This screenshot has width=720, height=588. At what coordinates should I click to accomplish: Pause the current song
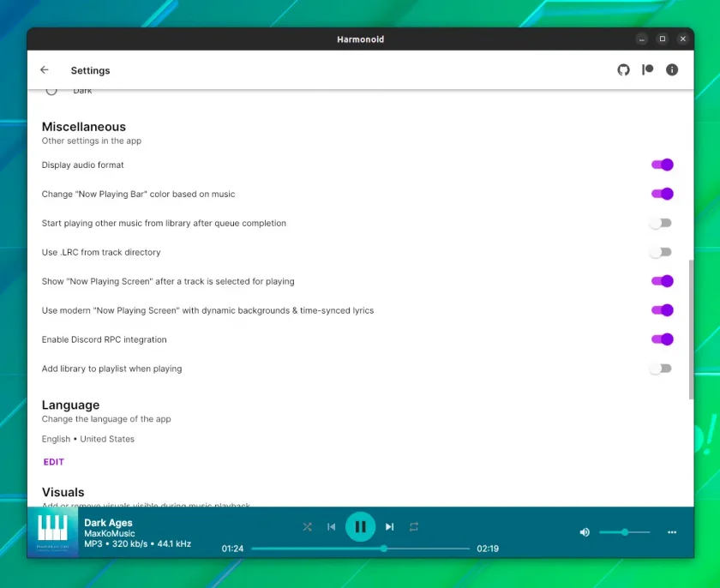point(361,526)
